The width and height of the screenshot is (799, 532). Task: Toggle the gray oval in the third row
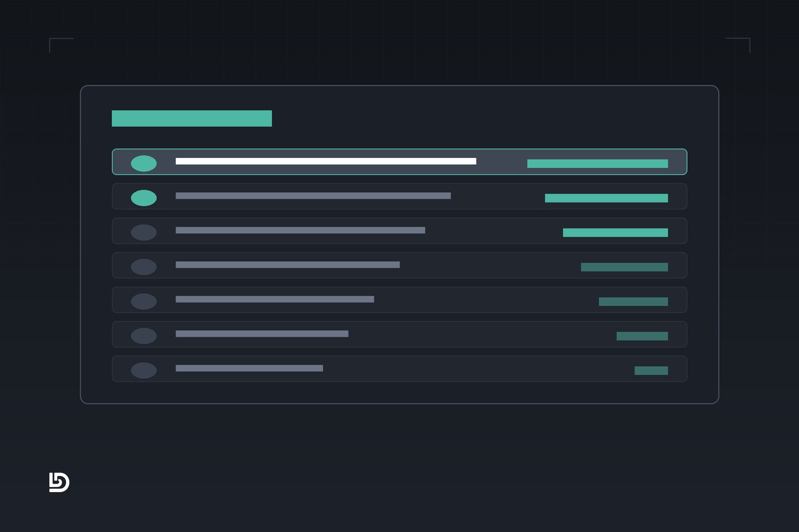pyautogui.click(x=144, y=232)
